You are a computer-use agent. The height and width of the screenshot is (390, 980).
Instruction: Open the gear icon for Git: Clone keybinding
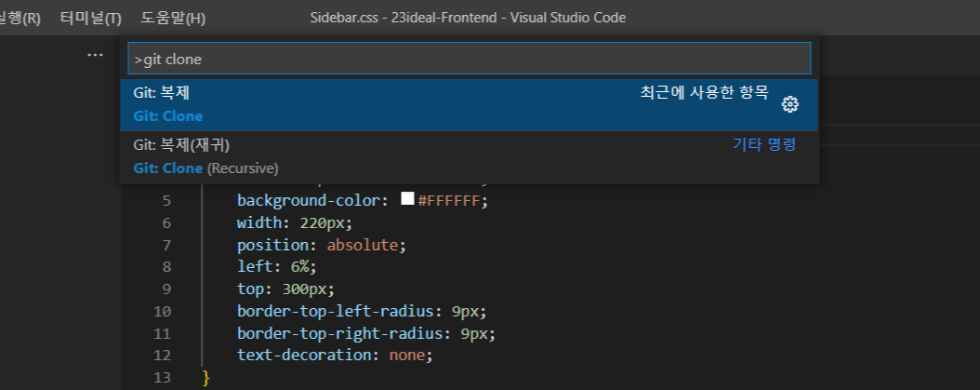[790, 104]
